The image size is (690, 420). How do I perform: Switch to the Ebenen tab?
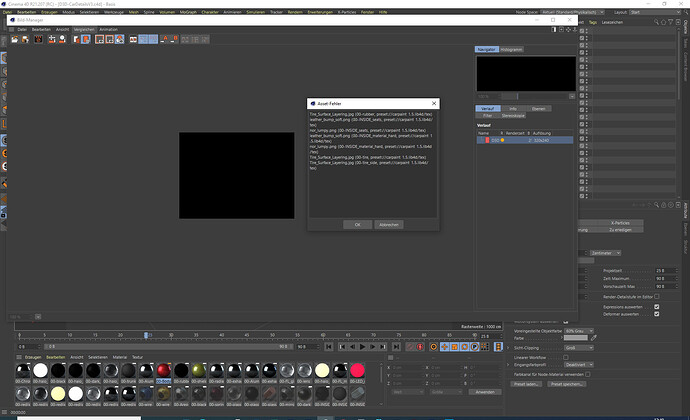click(539, 109)
